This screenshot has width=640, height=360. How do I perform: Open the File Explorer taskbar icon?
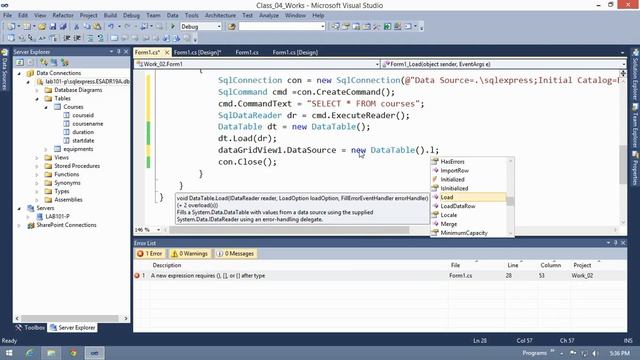(51, 353)
